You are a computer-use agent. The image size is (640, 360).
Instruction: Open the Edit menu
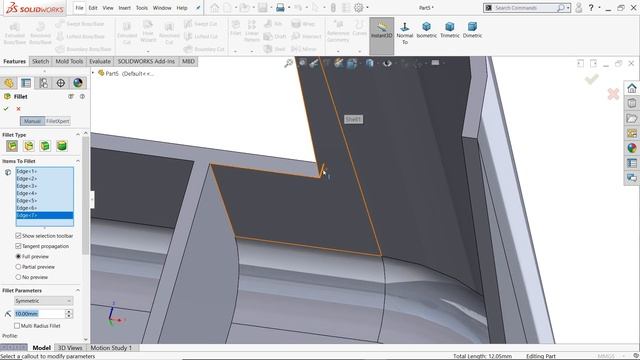coord(93,8)
